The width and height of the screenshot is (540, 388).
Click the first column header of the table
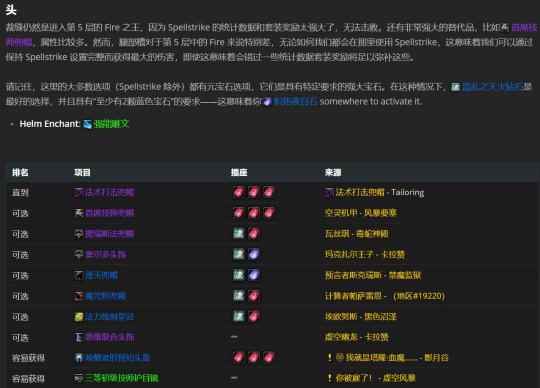click(20, 172)
